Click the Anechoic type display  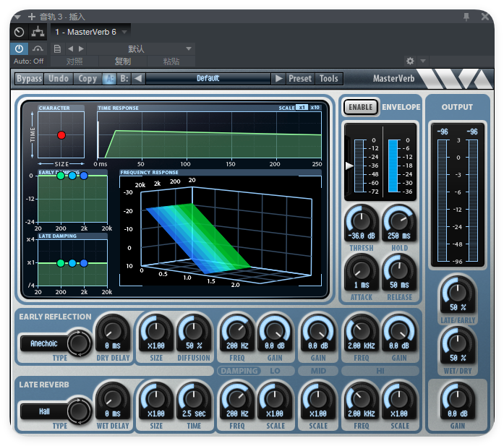44,343
